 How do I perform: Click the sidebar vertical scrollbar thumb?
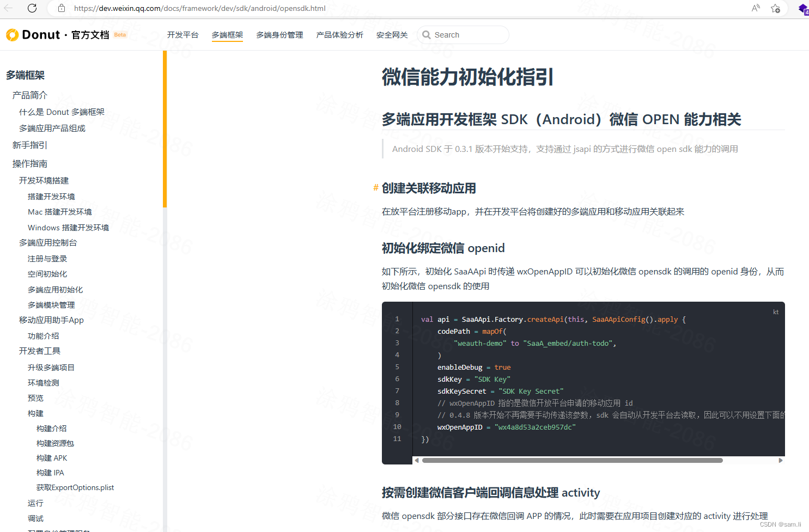(165, 129)
